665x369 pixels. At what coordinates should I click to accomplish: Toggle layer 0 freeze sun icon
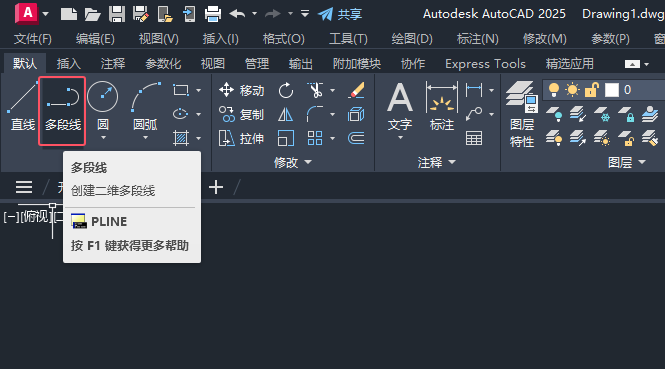(x=572, y=90)
